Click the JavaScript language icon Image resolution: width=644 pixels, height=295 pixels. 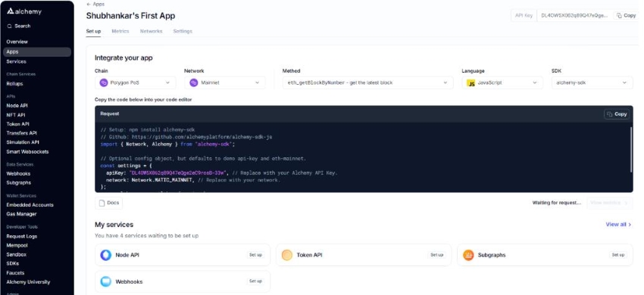pos(471,82)
